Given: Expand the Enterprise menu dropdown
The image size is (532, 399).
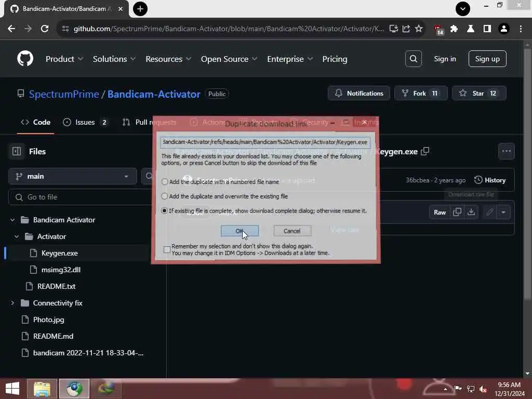Looking at the screenshot, I should [290, 59].
